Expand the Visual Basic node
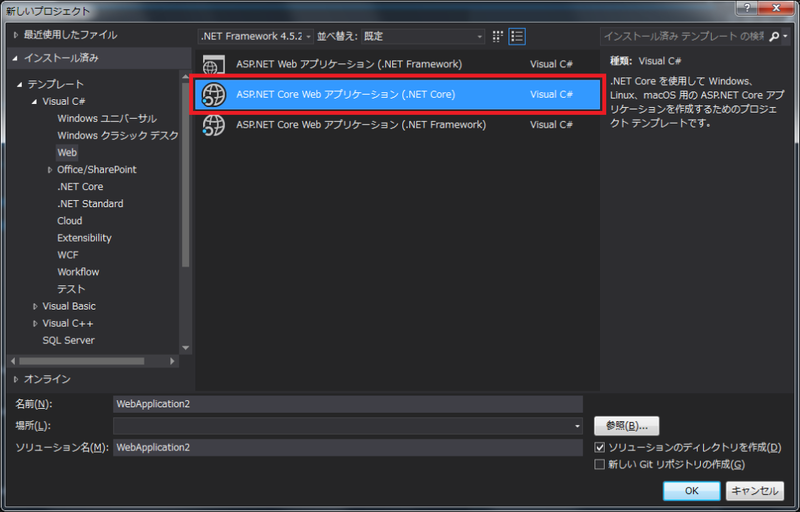 point(35,306)
